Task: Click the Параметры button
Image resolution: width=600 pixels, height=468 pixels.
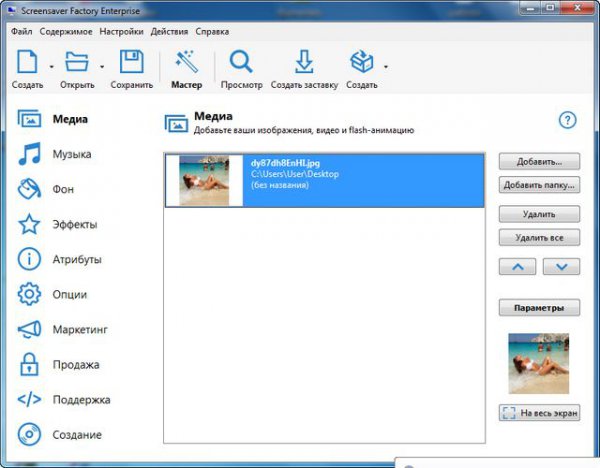Action: 539,308
